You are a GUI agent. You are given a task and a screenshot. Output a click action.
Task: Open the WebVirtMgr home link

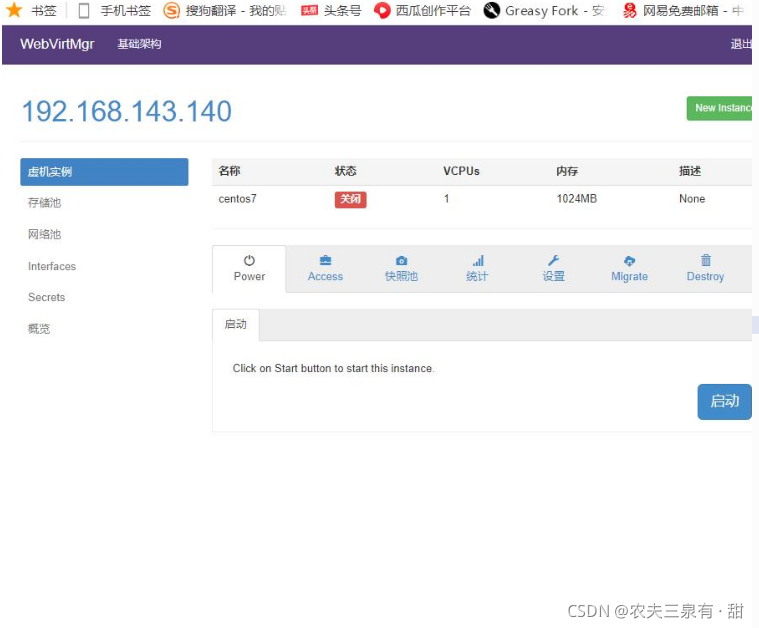point(57,44)
